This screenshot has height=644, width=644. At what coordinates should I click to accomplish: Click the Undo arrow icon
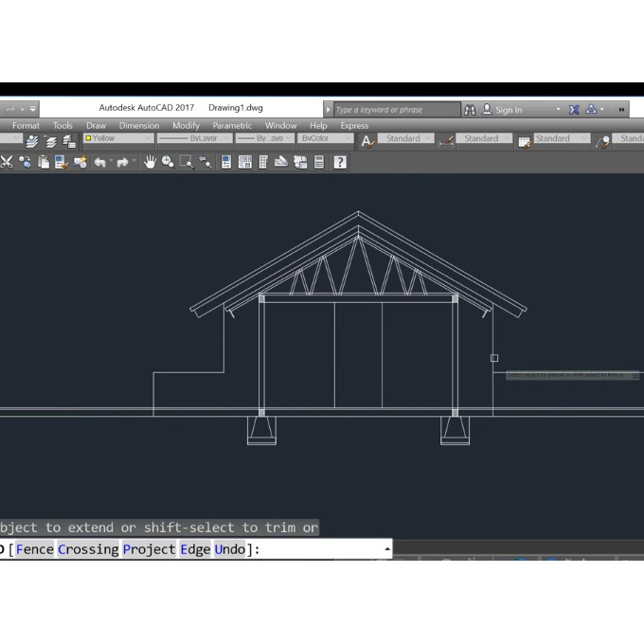99,162
